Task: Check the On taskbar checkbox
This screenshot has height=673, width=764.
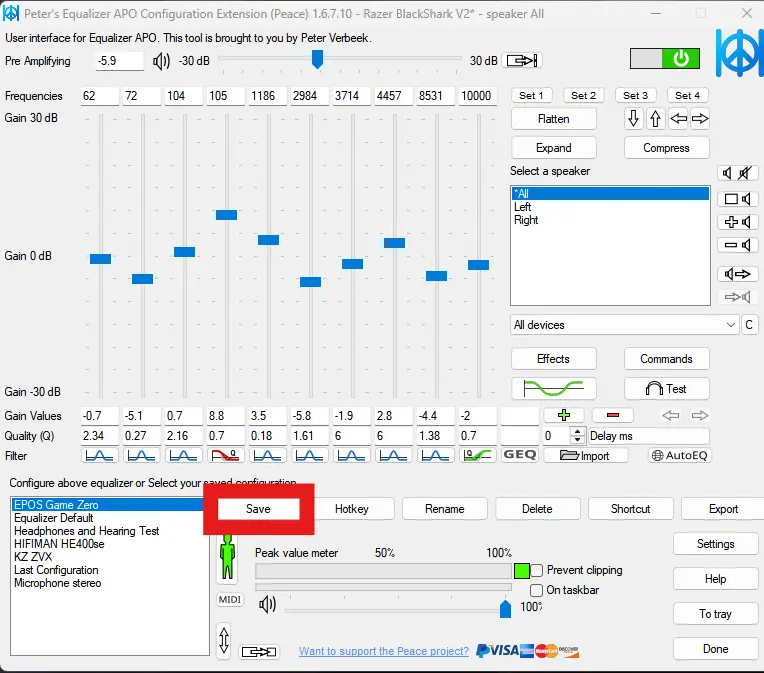Action: pos(536,590)
